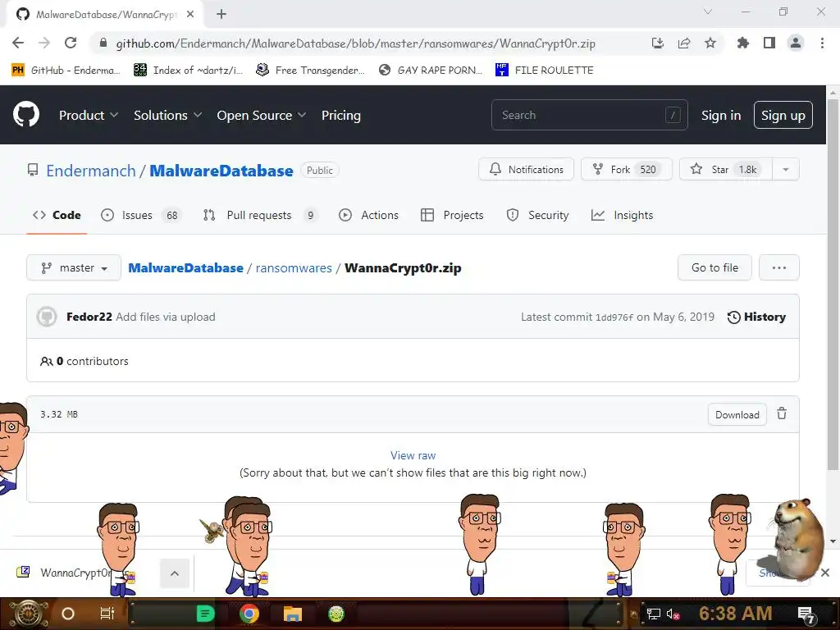Open the Endermanch user link
Screen dimensions: 840x630
click(91, 171)
